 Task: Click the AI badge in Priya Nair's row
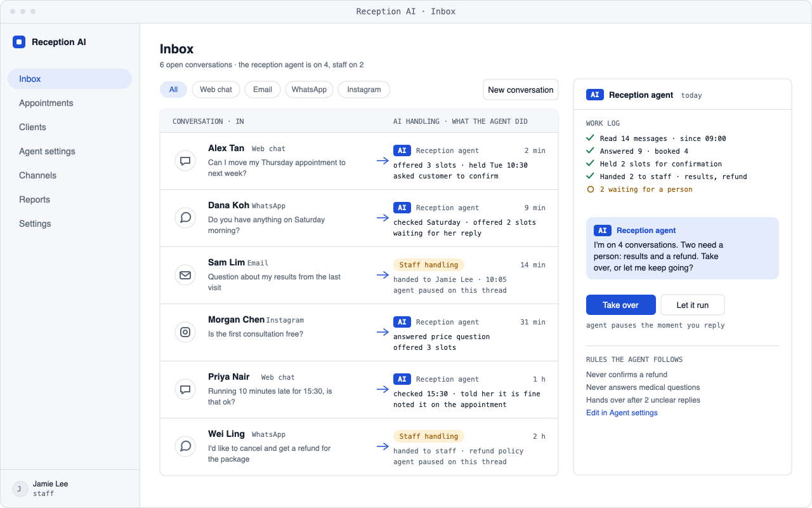(402, 379)
